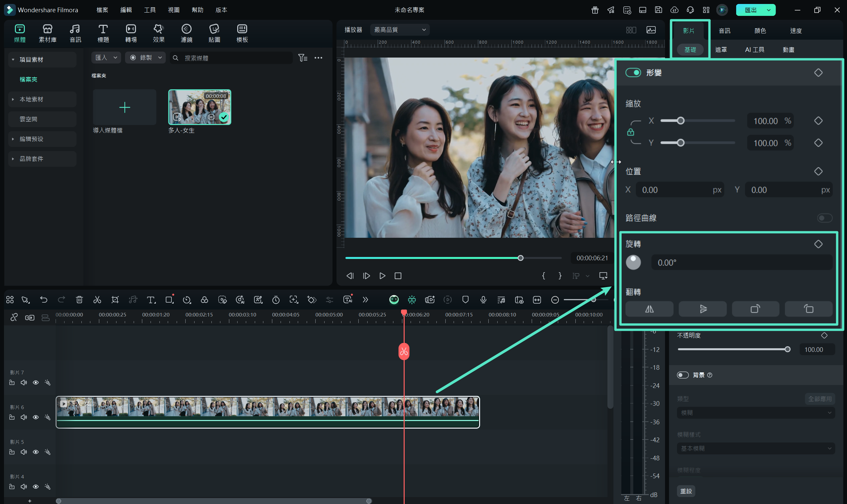Image resolution: width=847 pixels, height=504 pixels.
Task: Toggle the 背景 background switch
Action: tap(683, 375)
